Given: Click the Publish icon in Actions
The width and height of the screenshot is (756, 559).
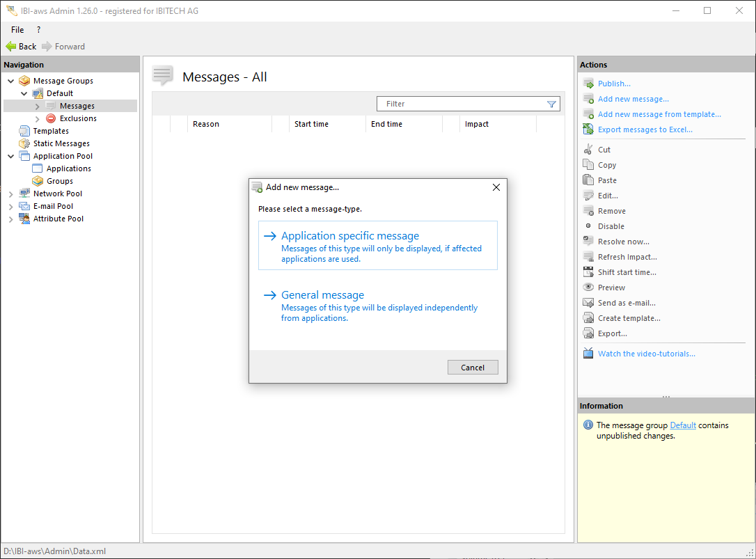Looking at the screenshot, I should coord(588,84).
